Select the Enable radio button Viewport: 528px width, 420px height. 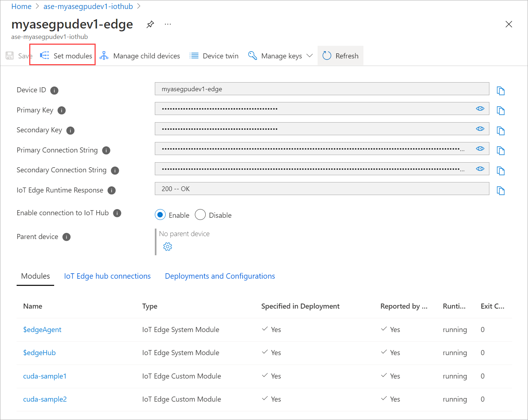[x=160, y=215]
